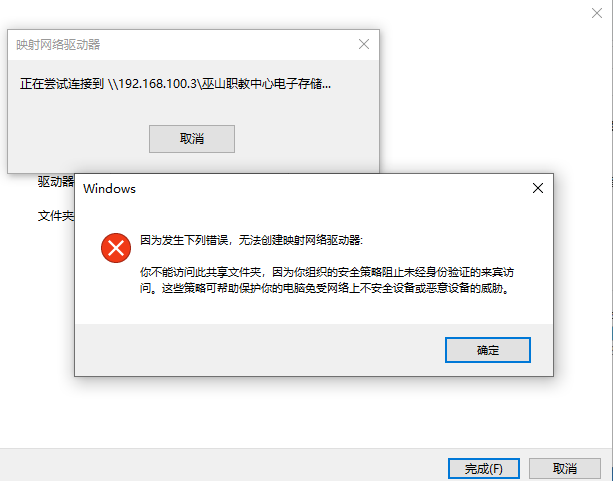Click the red error cross icon
Viewport: 613px width, 481px height.
pos(116,248)
